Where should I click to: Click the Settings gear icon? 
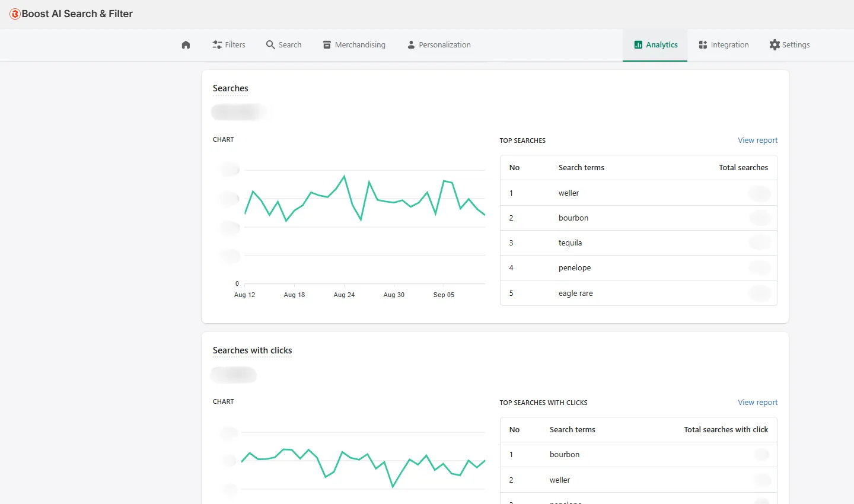coord(775,44)
